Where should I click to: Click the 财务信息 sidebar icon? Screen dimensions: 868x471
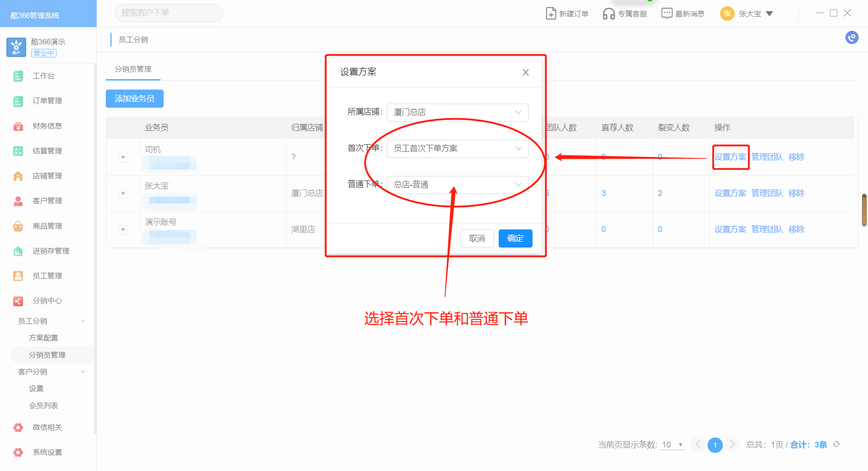[x=18, y=126]
